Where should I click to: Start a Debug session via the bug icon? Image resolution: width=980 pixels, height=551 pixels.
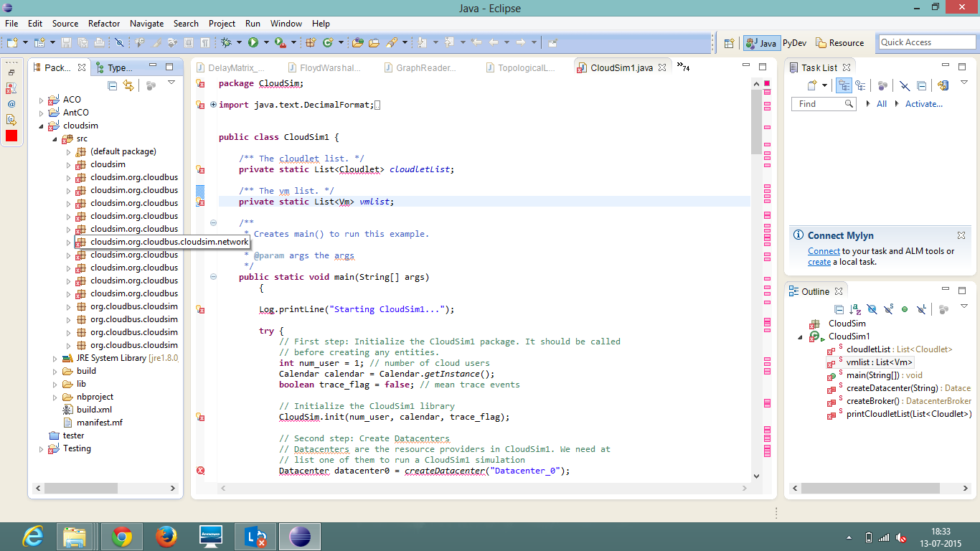[x=227, y=42]
